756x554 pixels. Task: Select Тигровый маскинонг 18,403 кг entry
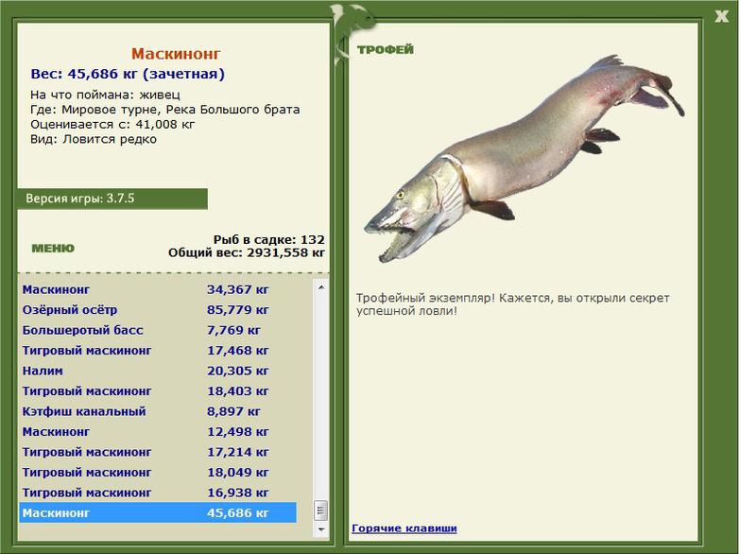pyautogui.click(x=158, y=391)
